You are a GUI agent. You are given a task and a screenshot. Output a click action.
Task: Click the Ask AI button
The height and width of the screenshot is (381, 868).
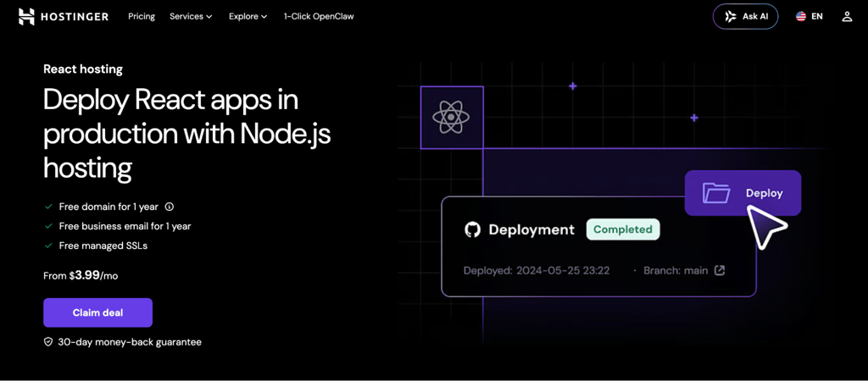click(746, 17)
